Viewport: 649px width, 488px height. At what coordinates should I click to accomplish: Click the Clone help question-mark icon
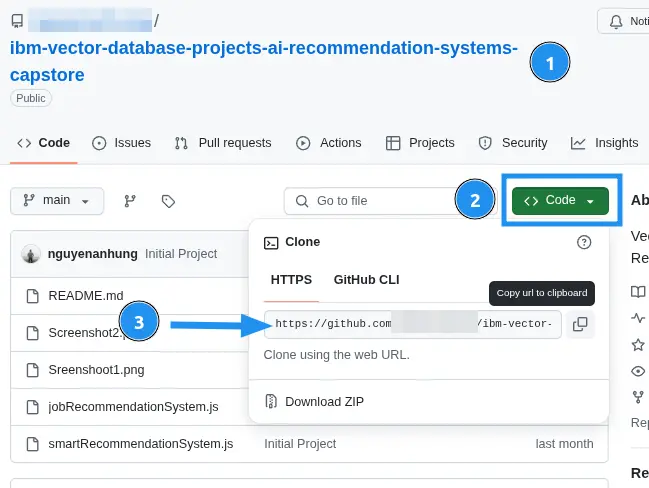click(x=584, y=242)
